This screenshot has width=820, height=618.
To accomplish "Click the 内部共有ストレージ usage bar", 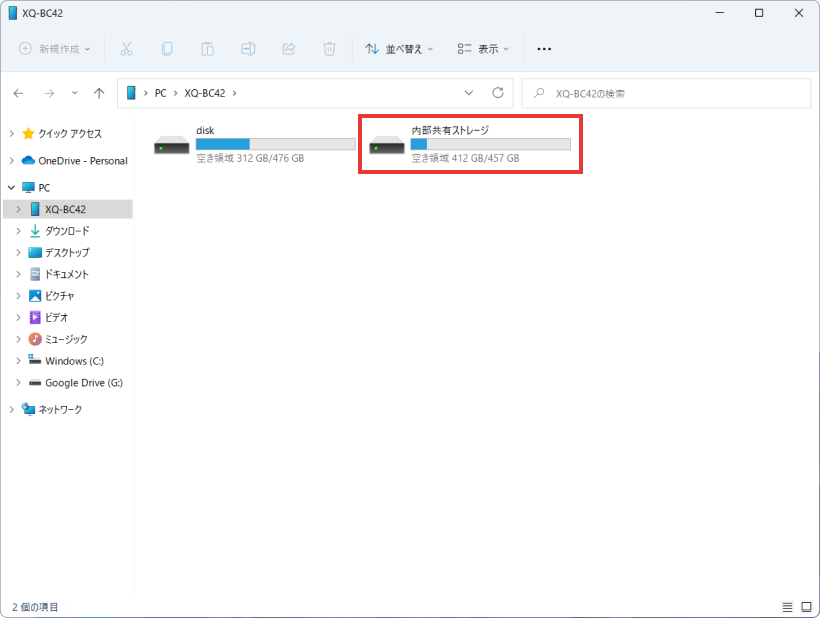I will (491, 144).
